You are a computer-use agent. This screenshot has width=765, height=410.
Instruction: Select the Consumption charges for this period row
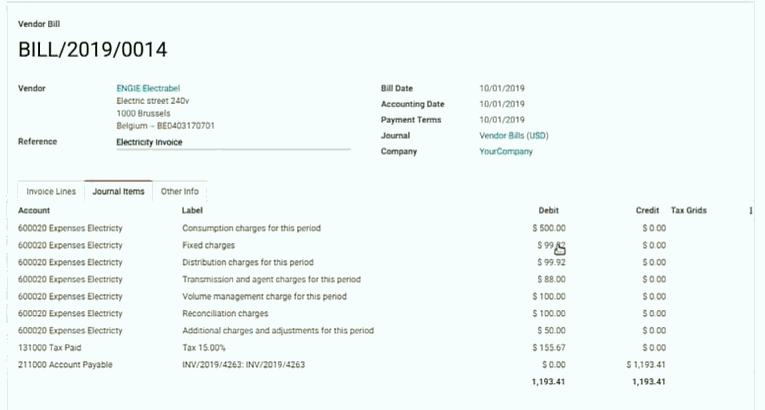point(251,228)
